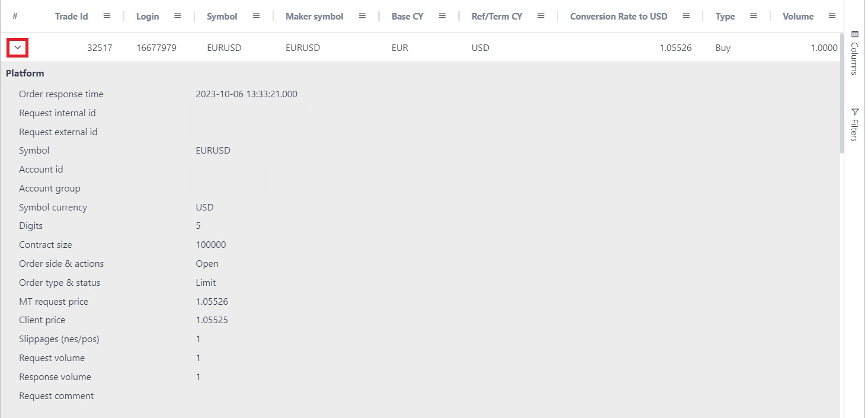This screenshot has width=868, height=418.
Task: Collapse the expanded trade row 32517
Action: click(18, 47)
